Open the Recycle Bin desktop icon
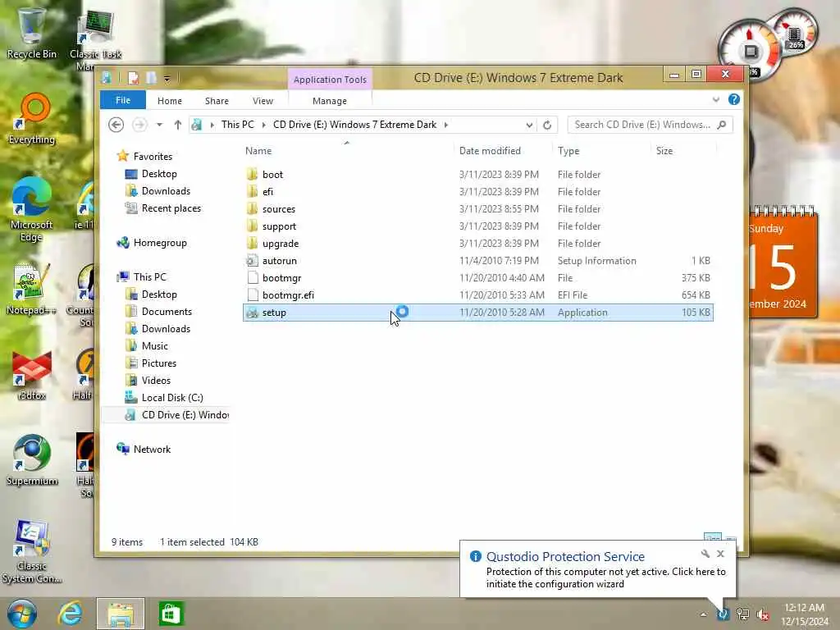 tap(31, 32)
